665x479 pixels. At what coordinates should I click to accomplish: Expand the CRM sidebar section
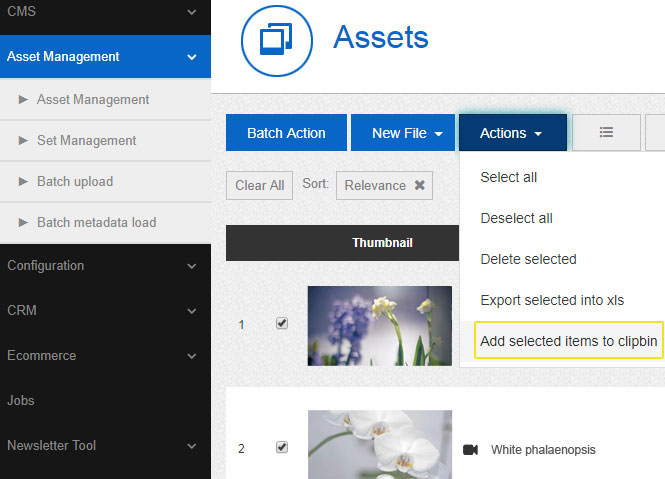[x=105, y=311]
